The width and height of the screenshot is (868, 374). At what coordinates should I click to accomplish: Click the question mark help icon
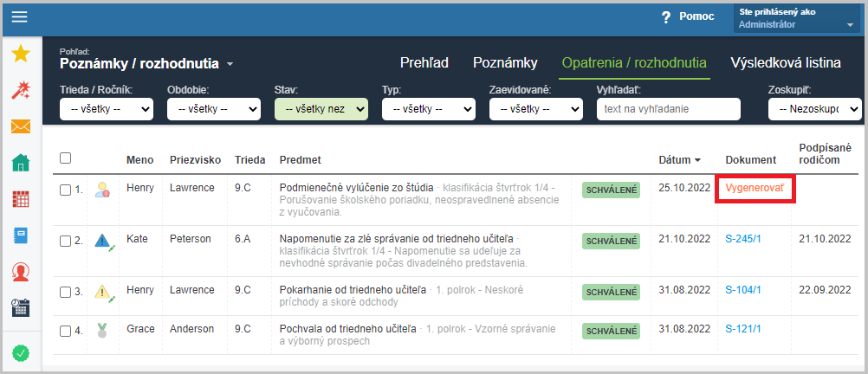tap(666, 17)
